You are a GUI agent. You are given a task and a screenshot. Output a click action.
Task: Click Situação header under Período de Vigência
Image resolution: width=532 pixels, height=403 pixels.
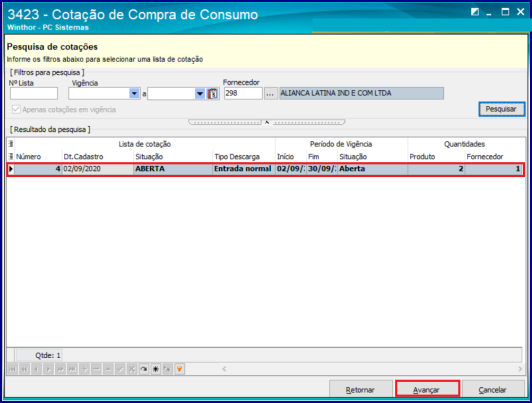click(x=373, y=157)
